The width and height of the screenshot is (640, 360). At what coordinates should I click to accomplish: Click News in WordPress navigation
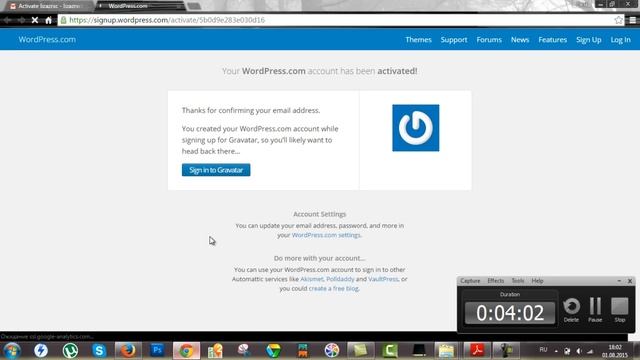[520, 40]
